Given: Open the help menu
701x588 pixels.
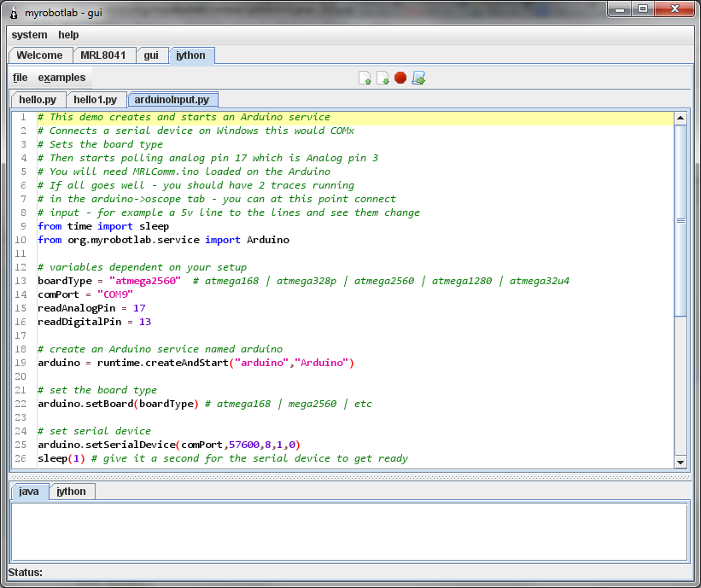Looking at the screenshot, I should coord(68,35).
